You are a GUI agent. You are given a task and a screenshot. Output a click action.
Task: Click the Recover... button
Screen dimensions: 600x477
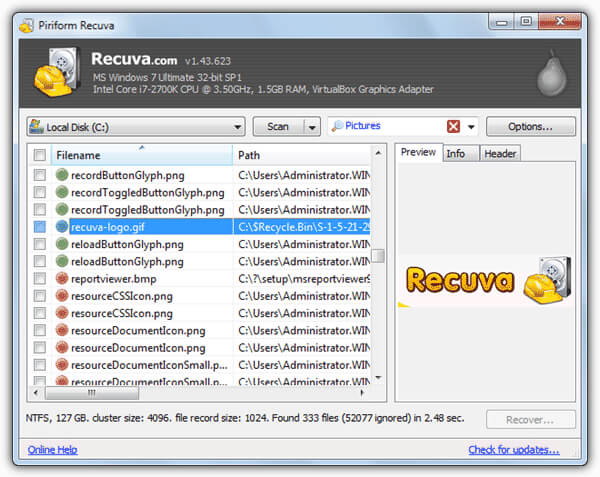(x=530, y=420)
